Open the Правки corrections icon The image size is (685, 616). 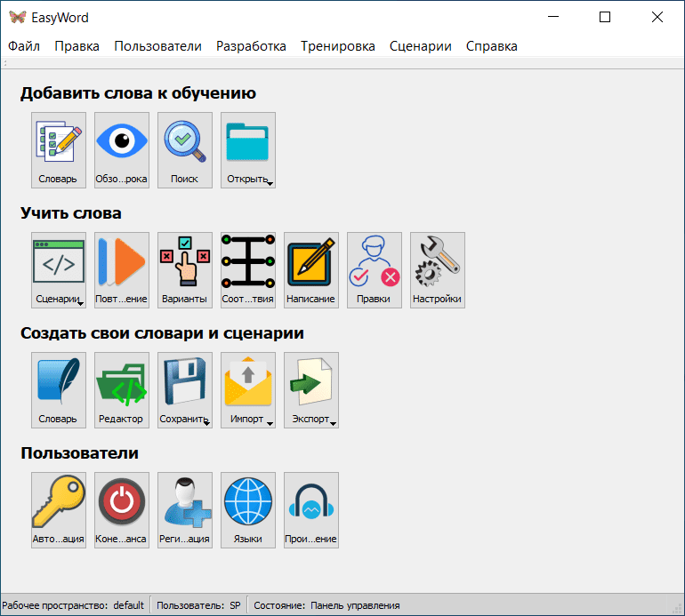point(375,270)
